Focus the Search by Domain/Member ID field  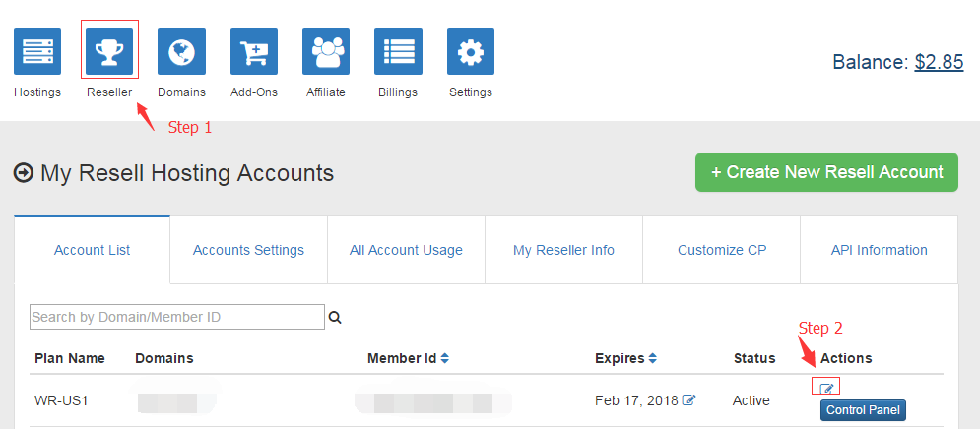point(176,317)
